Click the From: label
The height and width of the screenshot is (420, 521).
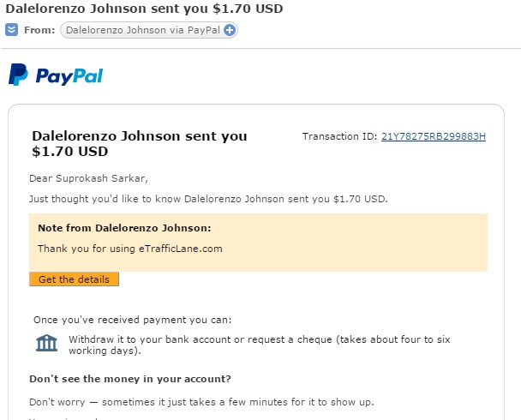39,30
